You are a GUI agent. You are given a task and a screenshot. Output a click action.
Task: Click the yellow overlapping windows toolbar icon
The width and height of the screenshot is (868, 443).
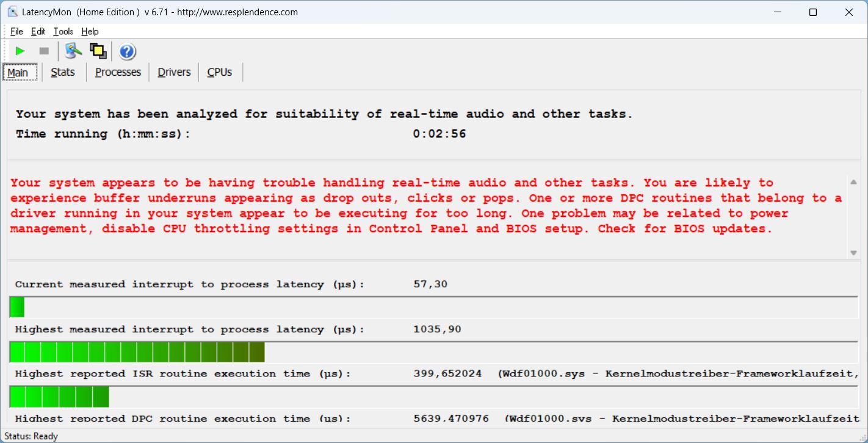(x=98, y=51)
